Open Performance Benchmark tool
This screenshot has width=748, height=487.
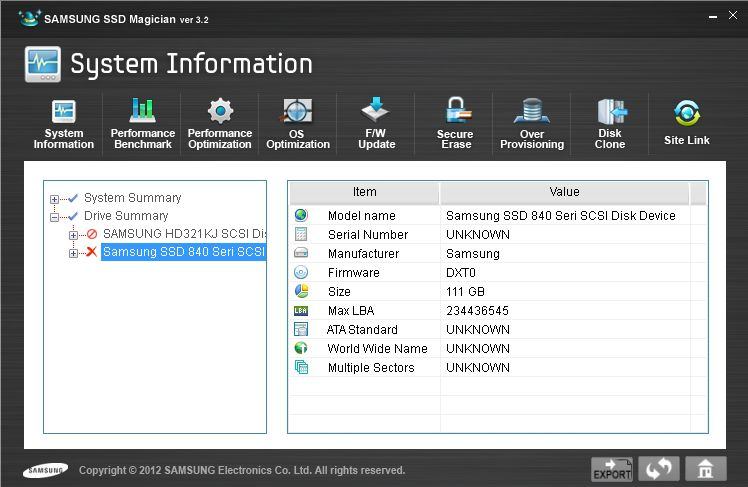point(143,124)
